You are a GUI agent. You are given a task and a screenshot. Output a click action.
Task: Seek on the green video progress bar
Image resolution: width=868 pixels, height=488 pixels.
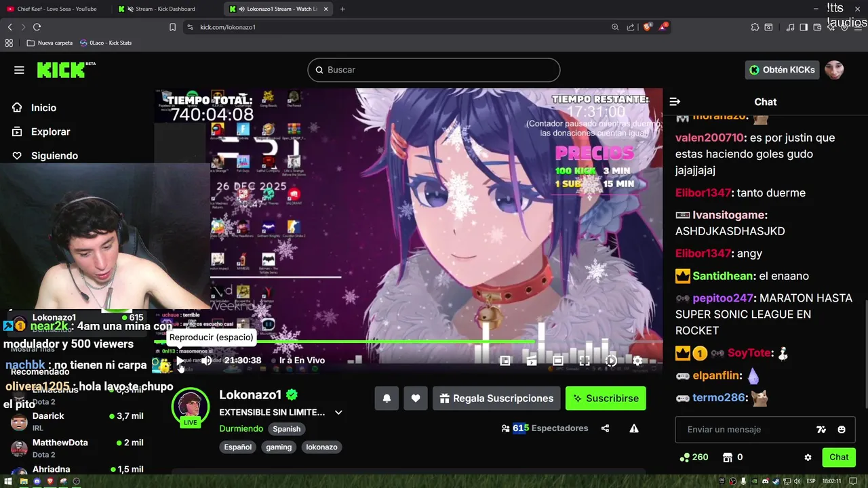(x=408, y=342)
